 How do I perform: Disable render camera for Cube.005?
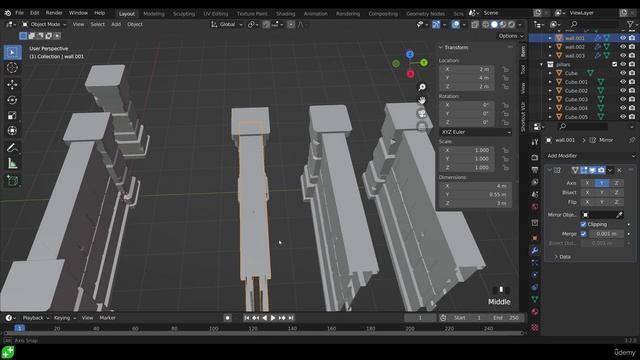click(632, 117)
